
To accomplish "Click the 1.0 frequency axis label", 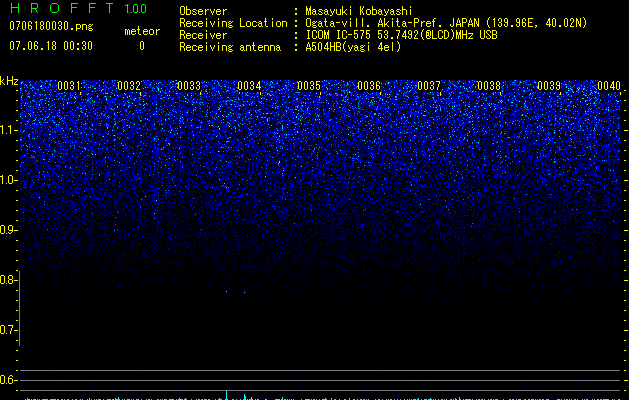I will pos(8,181).
